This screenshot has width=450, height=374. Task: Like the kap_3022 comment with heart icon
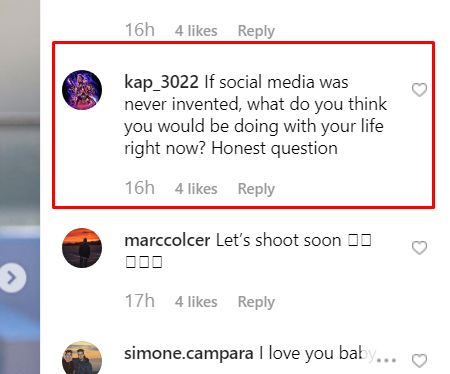(x=419, y=90)
